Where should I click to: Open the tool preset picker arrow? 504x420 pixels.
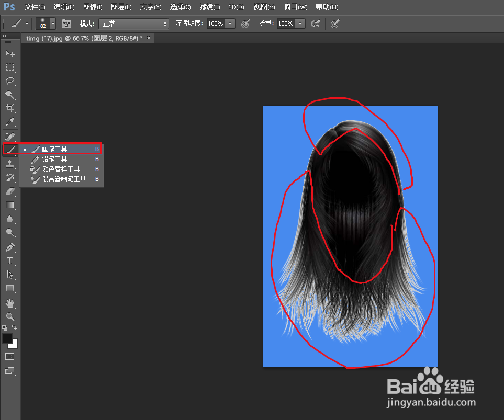(x=27, y=24)
